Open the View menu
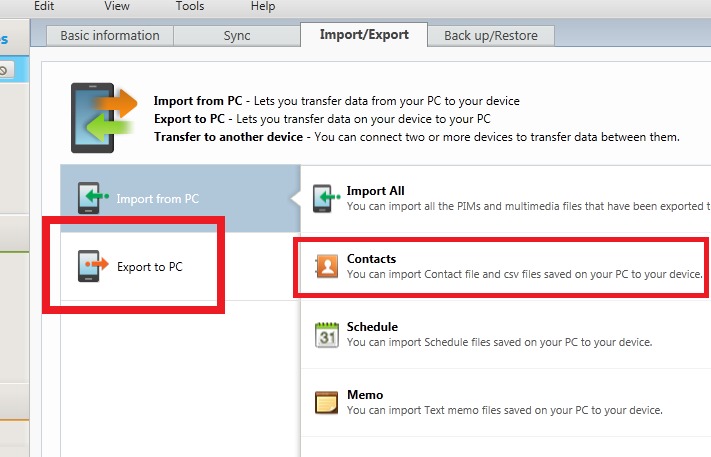This screenshot has height=457, width=711. (x=116, y=6)
